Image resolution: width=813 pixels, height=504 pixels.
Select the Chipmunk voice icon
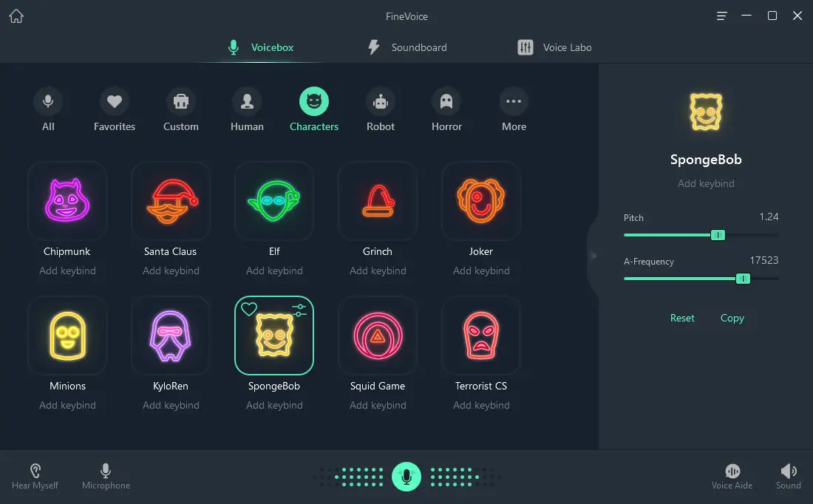[67, 201]
